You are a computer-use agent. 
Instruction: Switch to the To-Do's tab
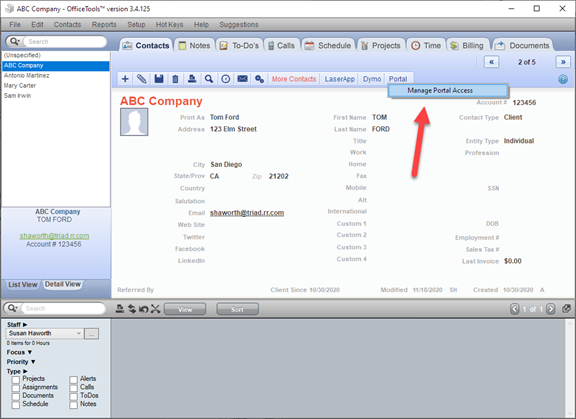coord(240,46)
